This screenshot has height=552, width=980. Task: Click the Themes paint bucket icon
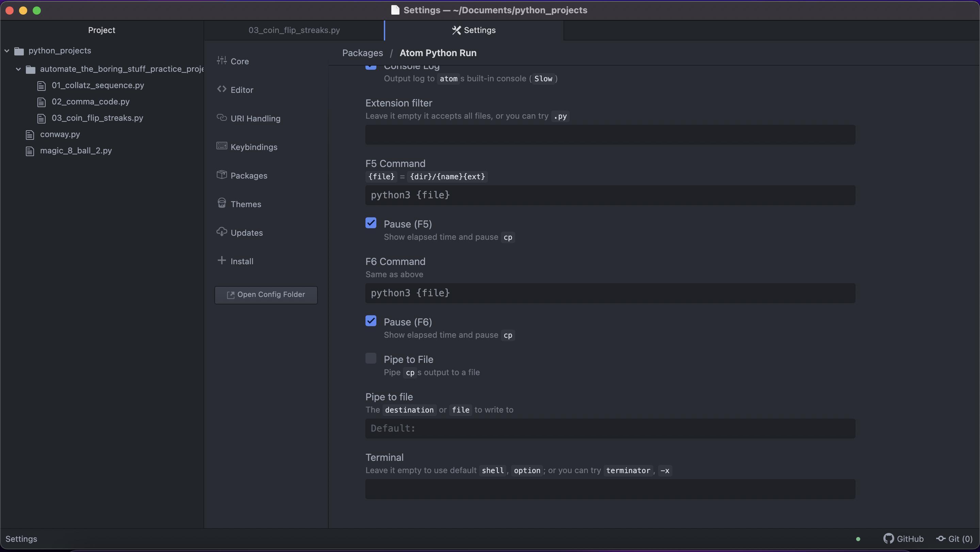(x=222, y=203)
